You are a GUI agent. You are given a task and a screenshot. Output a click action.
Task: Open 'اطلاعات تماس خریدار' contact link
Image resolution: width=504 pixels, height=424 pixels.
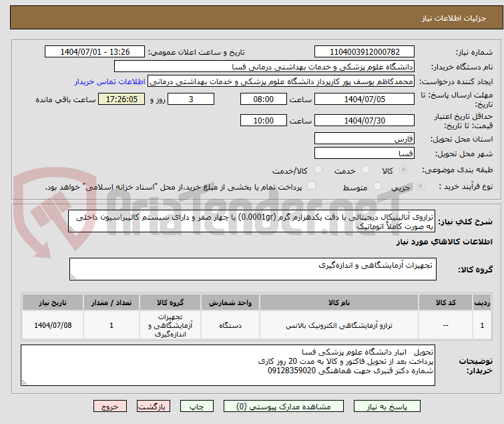point(110,81)
